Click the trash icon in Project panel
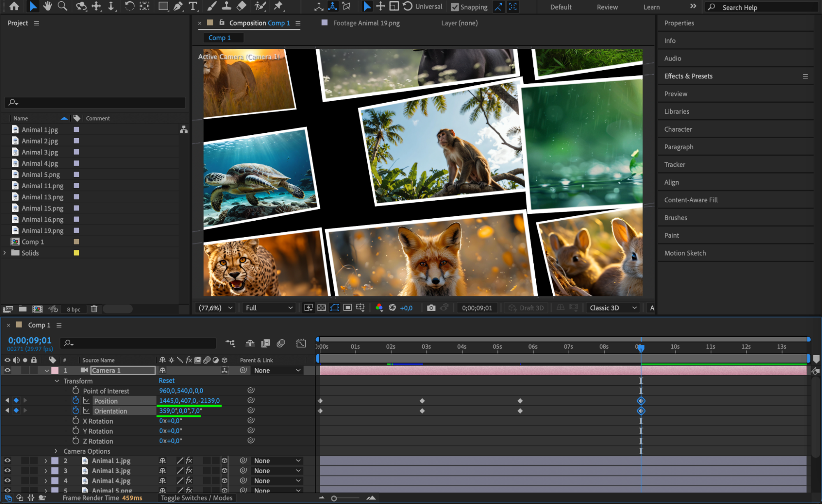822x504 pixels. [x=94, y=309]
